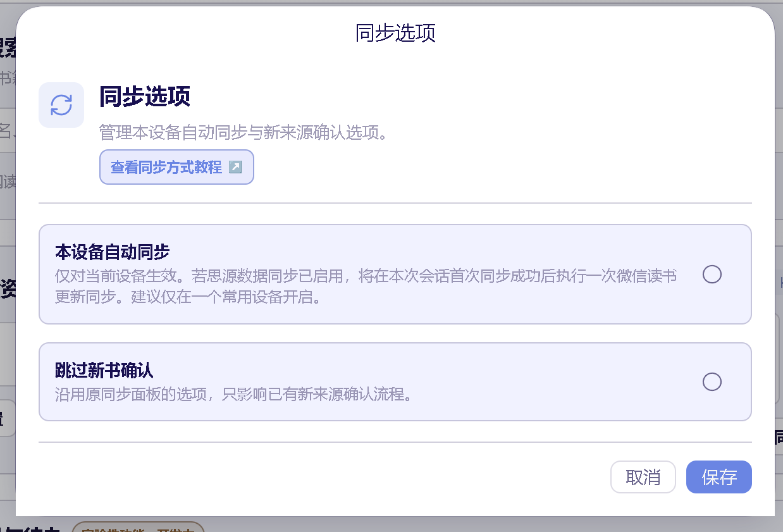Screen dimensions: 783x532
Task: Click the sync refresh icon beside 同步选项 heading
Action: (61, 105)
